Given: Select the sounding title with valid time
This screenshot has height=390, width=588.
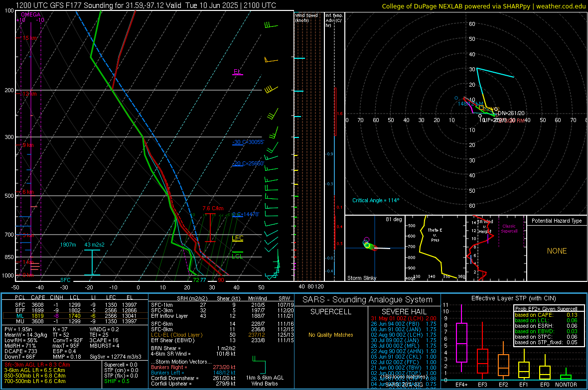Looking at the screenshot, I should pos(146,5).
